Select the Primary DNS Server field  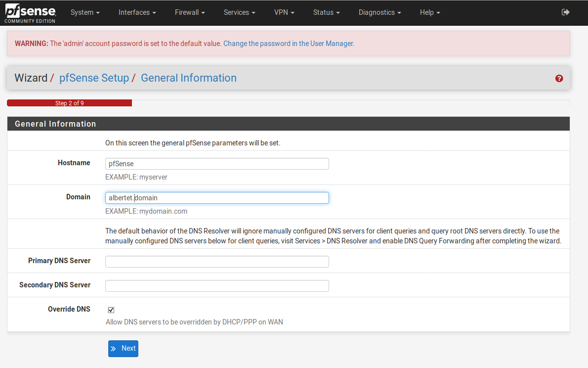pos(217,262)
